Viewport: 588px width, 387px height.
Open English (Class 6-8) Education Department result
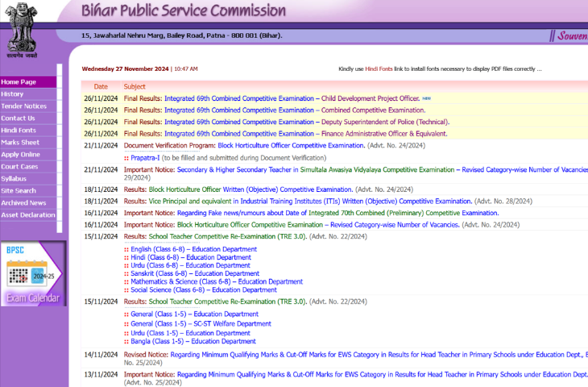(x=193, y=249)
